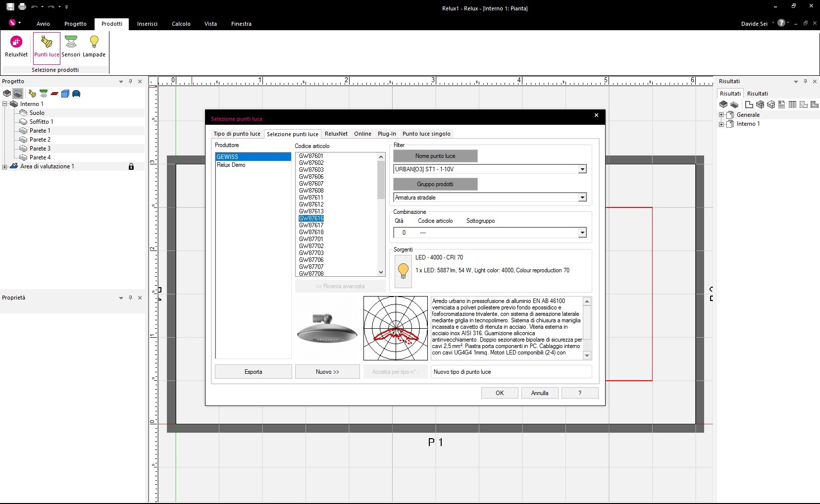Click the description text scrollbar up arrow
Viewport: 820px width, 504px height.
point(587,302)
